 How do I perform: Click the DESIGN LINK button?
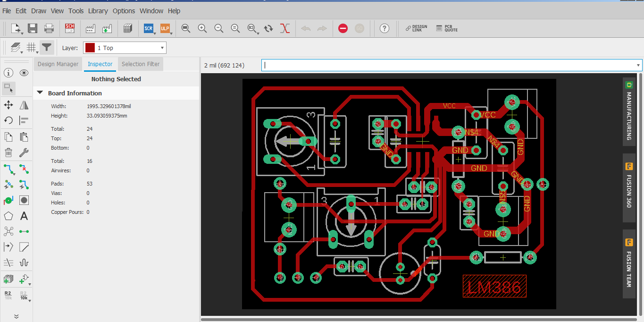click(414, 28)
